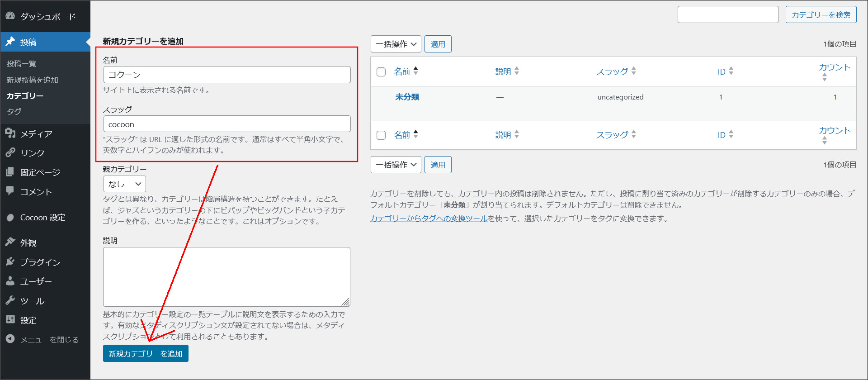The image size is (868, 380).
Task: Click the 説明 textarea
Action: (226, 277)
